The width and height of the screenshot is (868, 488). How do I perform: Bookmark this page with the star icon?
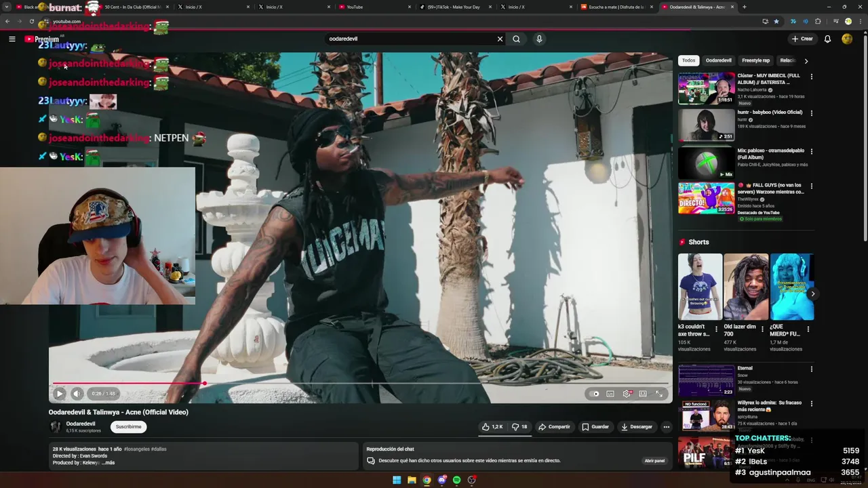(x=776, y=21)
